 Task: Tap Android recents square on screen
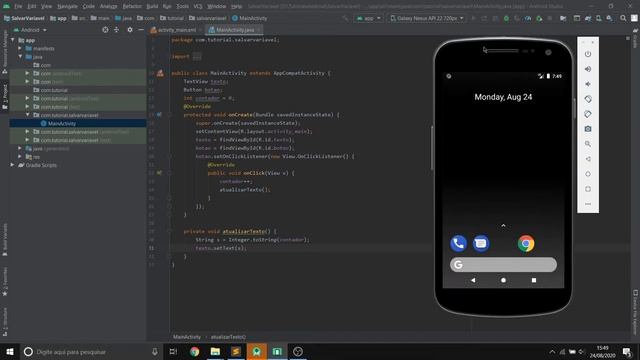coord(534,280)
